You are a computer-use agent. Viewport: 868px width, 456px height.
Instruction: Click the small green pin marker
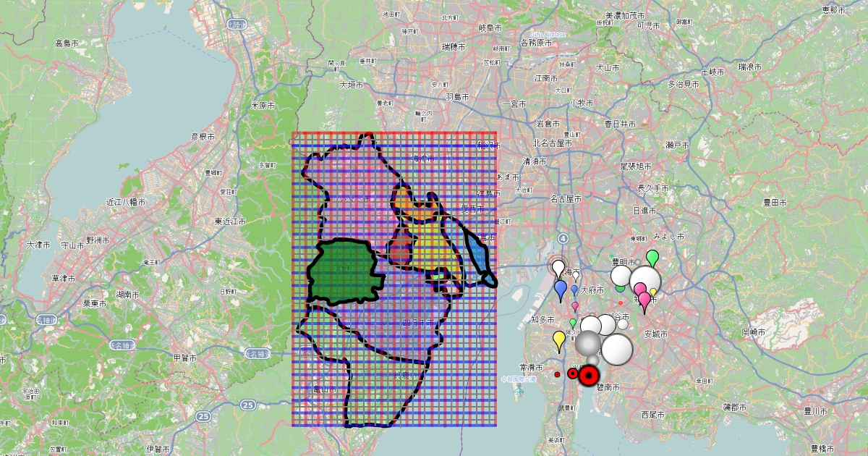click(573, 322)
